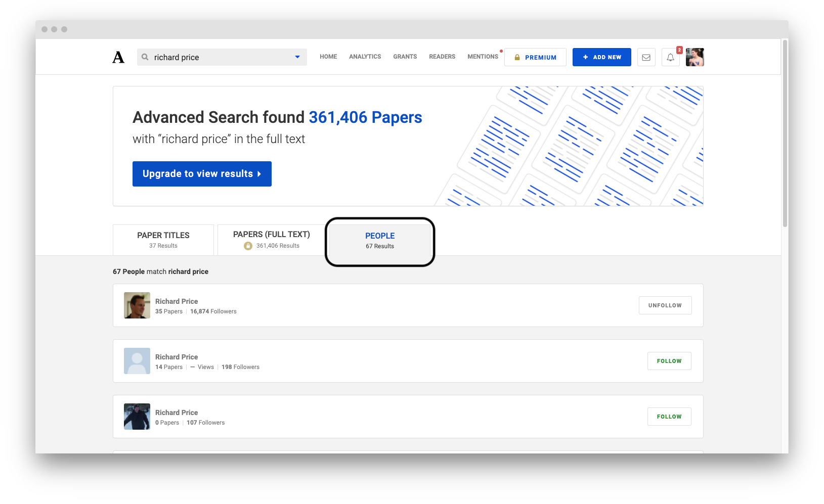Click the search magnifier icon
The height and width of the screenshot is (504, 824).
coord(145,57)
